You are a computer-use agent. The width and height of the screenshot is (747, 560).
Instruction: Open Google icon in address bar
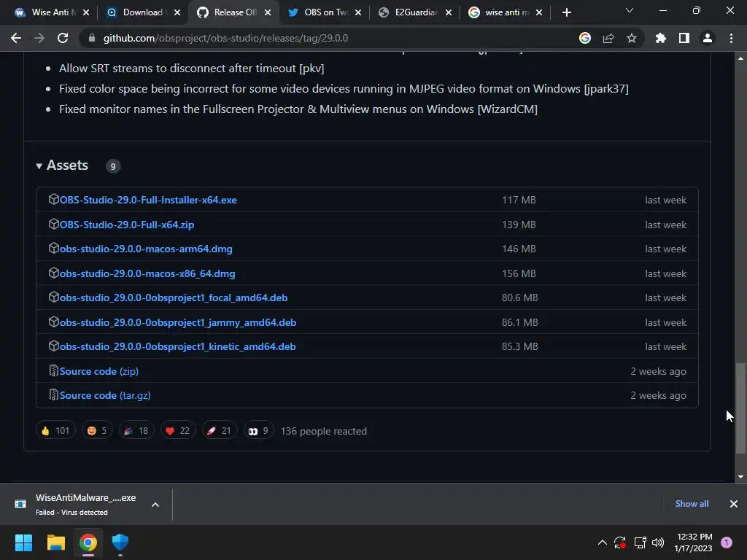point(584,38)
